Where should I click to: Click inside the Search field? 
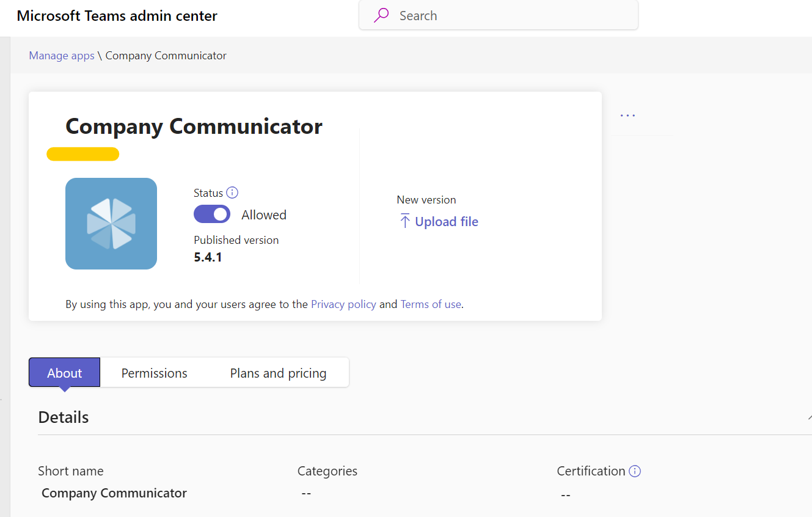click(x=507, y=15)
